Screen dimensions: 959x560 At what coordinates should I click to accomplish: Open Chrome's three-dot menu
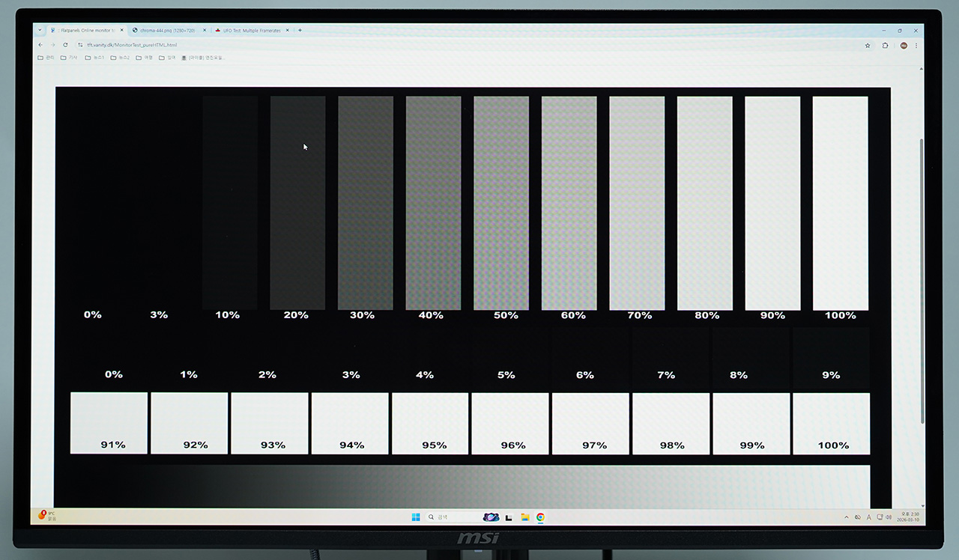click(916, 46)
